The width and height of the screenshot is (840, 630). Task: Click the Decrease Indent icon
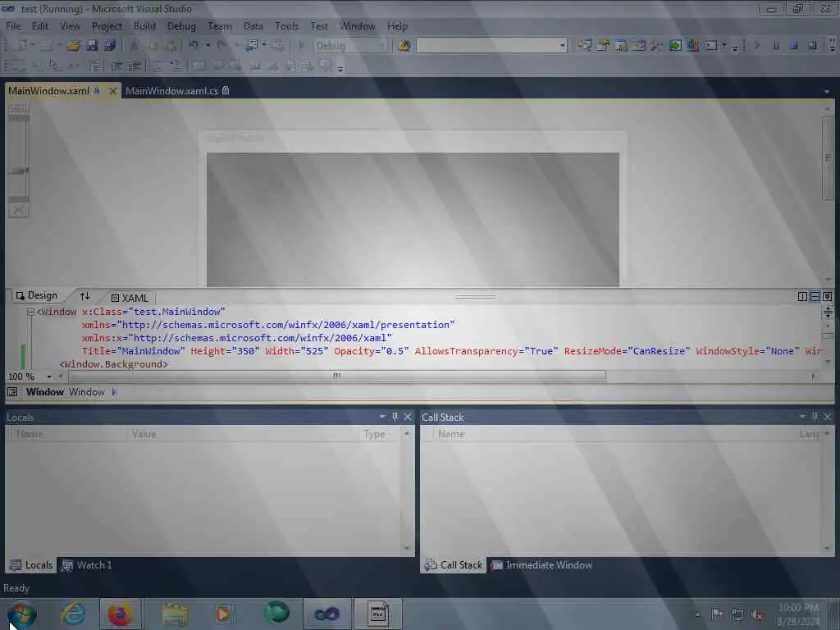pos(116,66)
